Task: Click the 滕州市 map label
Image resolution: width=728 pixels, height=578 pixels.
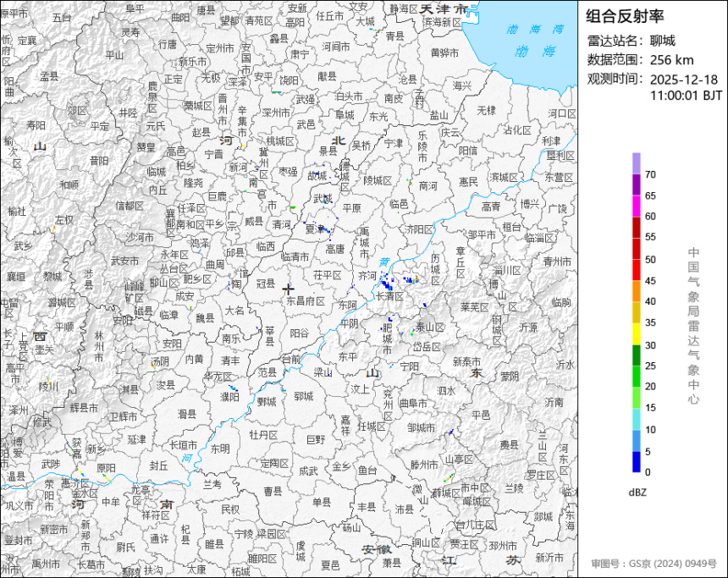Action: [x=424, y=465]
